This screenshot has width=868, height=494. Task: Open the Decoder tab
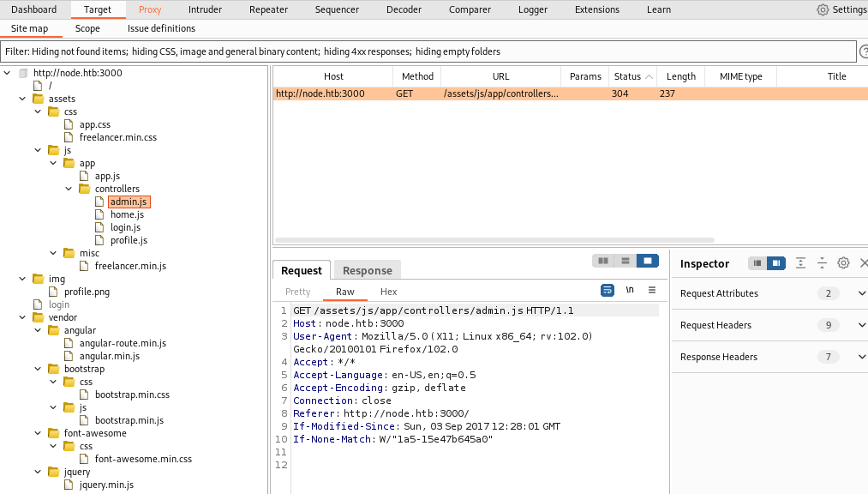point(404,9)
